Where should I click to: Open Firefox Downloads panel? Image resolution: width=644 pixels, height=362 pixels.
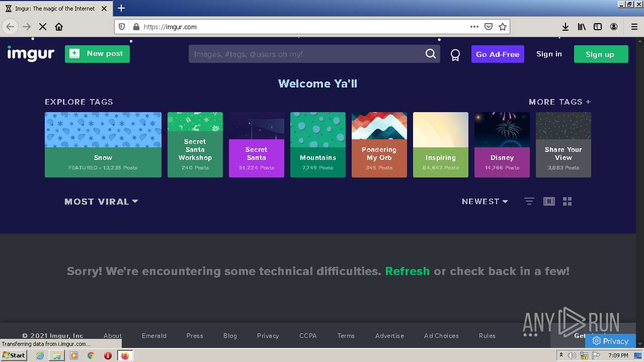click(x=566, y=27)
